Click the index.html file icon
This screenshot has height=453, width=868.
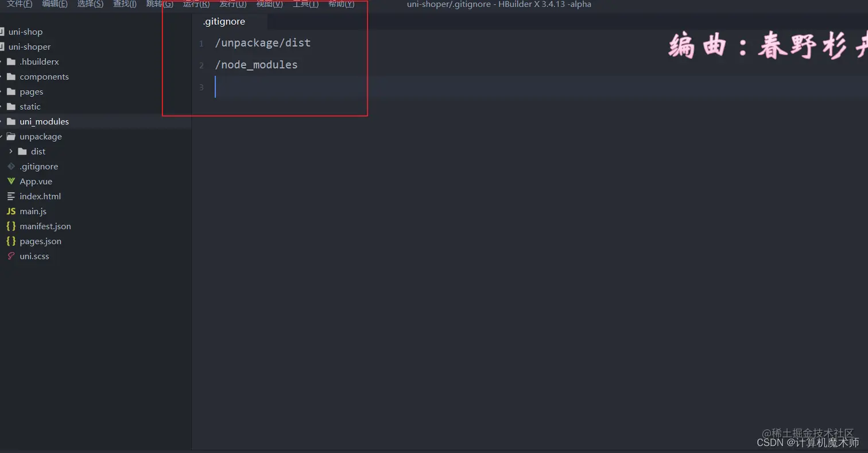[x=11, y=196]
